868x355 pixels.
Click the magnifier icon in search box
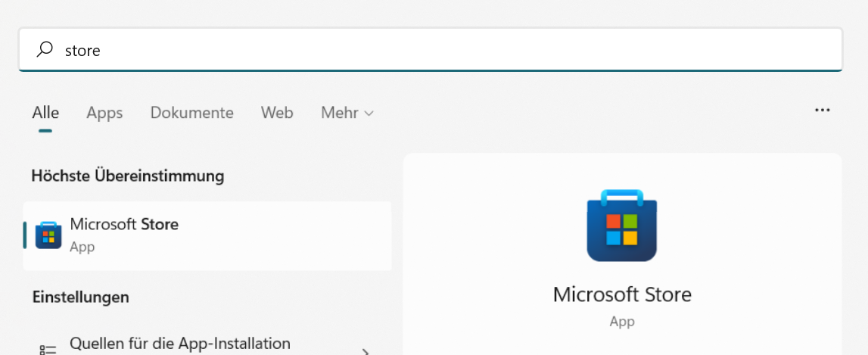(45, 49)
